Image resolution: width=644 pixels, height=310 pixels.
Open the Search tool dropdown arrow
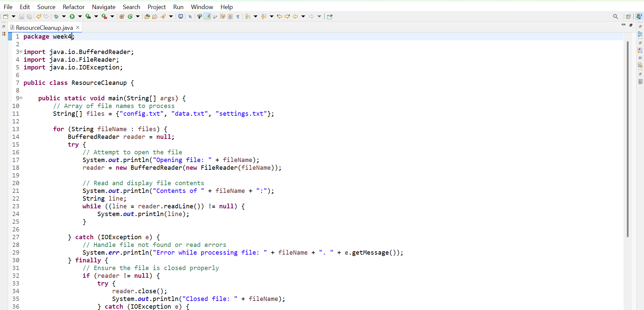[x=171, y=16]
